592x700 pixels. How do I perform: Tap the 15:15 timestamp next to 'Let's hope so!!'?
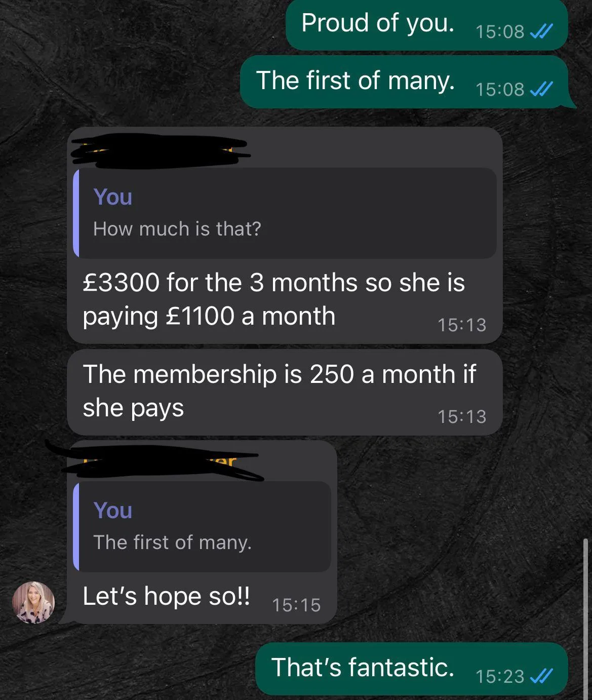click(296, 605)
